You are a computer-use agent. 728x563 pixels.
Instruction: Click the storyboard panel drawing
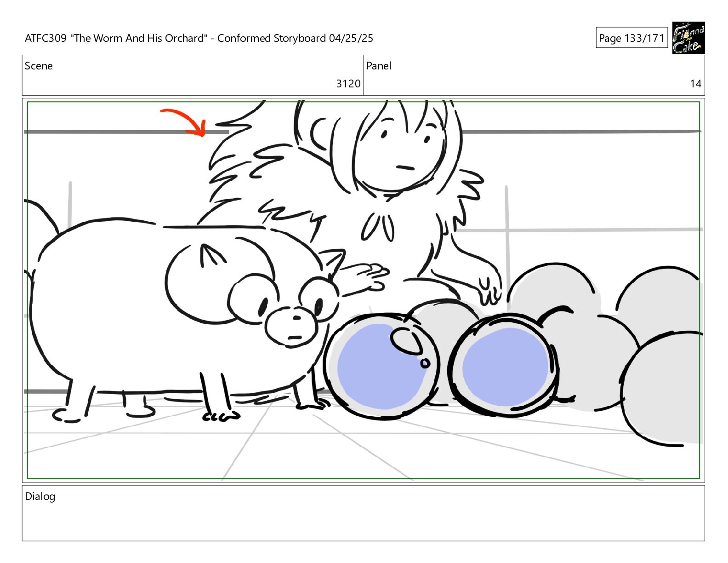pos(363,290)
